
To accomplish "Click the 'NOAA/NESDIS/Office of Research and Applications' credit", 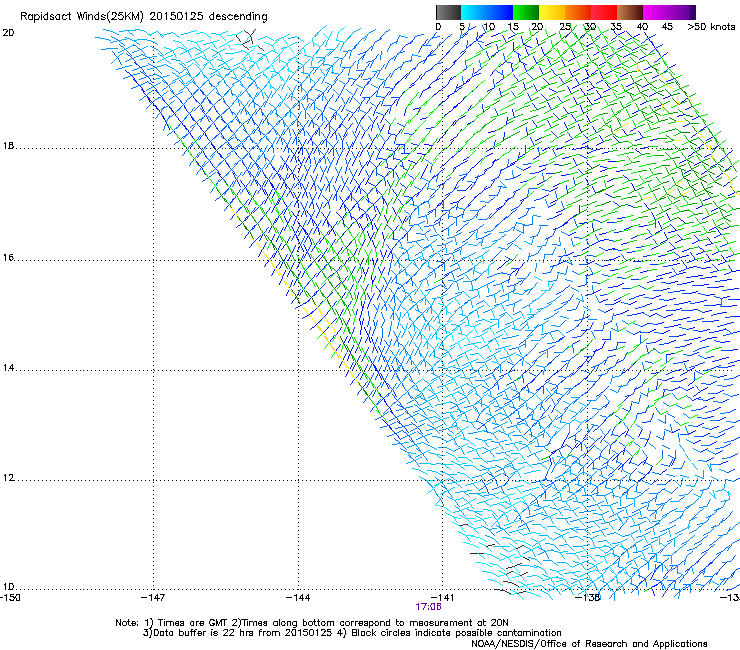I will [589, 644].
